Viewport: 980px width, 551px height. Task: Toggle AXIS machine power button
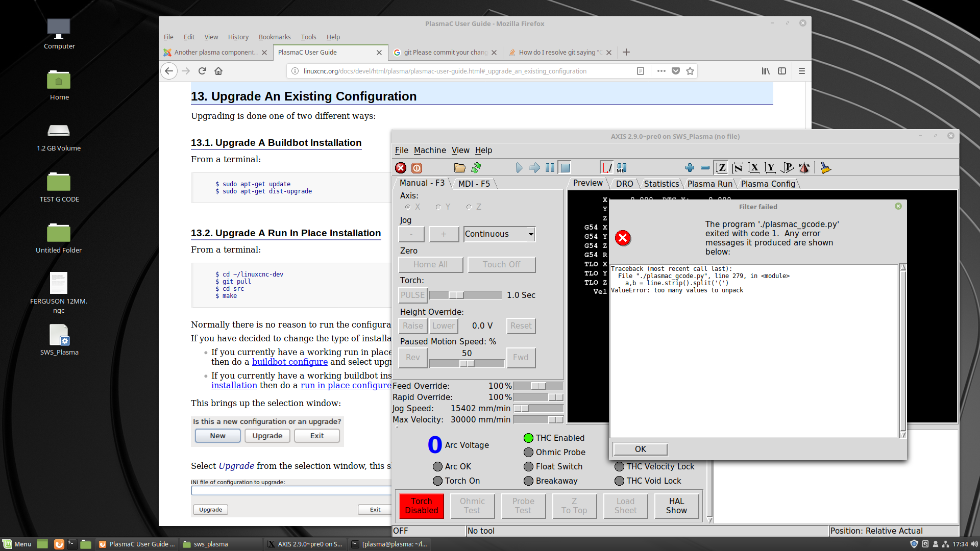pos(416,168)
